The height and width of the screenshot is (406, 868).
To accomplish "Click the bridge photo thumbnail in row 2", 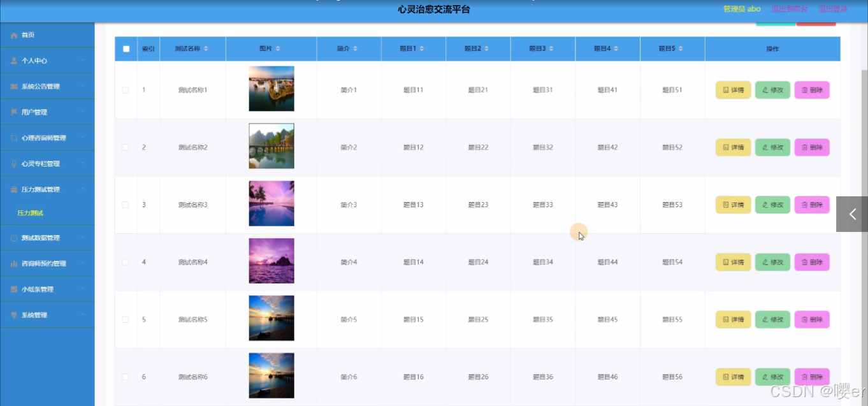I will pyautogui.click(x=271, y=145).
